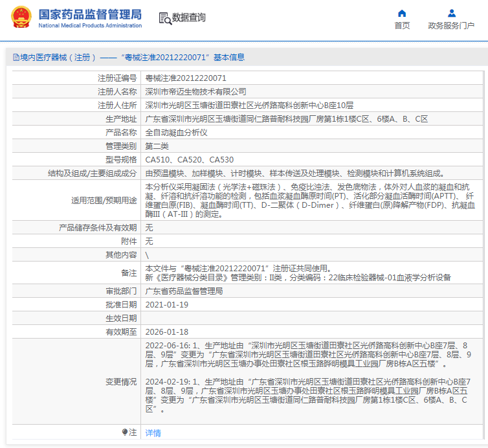Select intended use text starting 本分析仪采用凝固法
Screen dimensions: 488x448
310,201
